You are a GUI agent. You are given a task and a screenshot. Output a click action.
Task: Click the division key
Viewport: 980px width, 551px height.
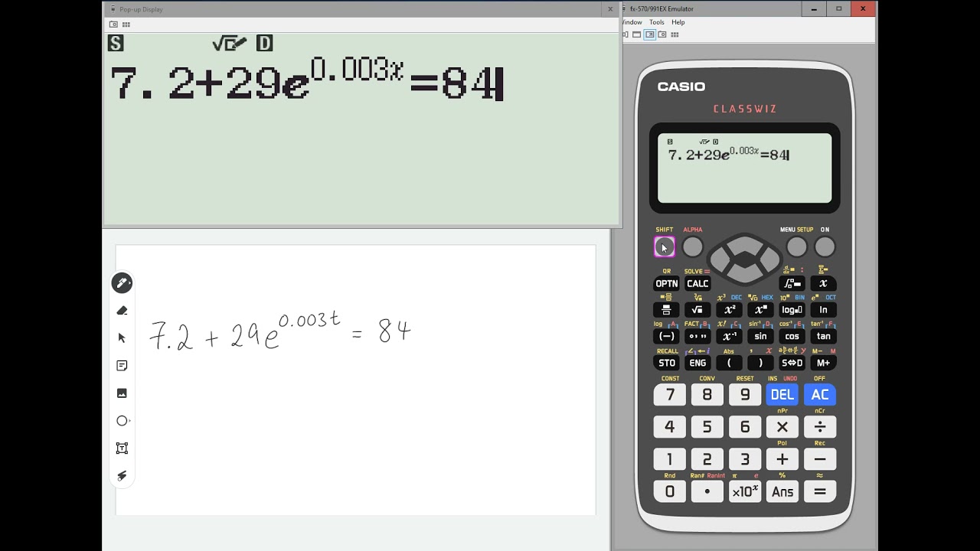(820, 427)
